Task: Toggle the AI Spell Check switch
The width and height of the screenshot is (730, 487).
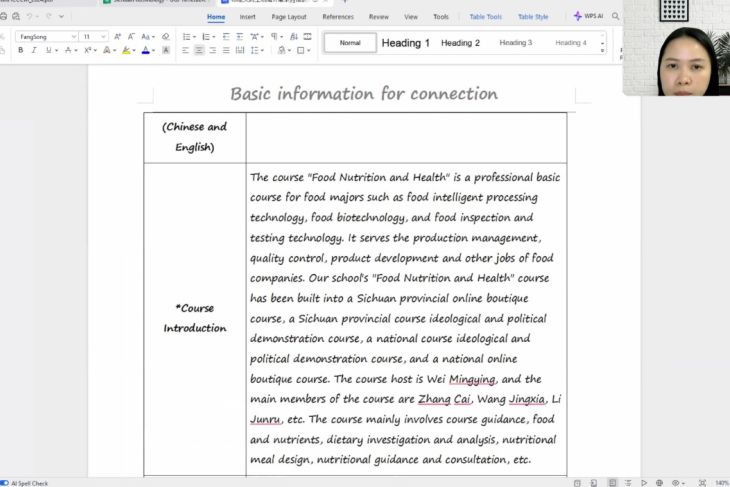Action: pos(4,483)
